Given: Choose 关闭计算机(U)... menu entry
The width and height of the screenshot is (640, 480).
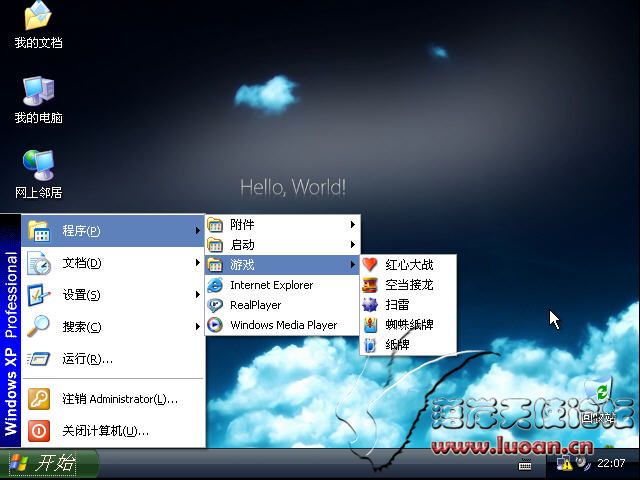Looking at the screenshot, I should (x=113, y=431).
